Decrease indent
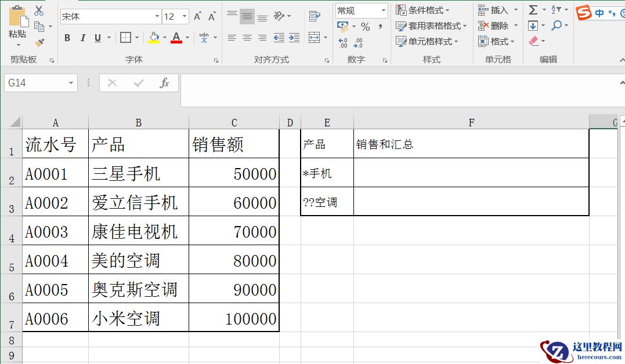The height and width of the screenshot is (364, 625). pyautogui.click(x=279, y=38)
